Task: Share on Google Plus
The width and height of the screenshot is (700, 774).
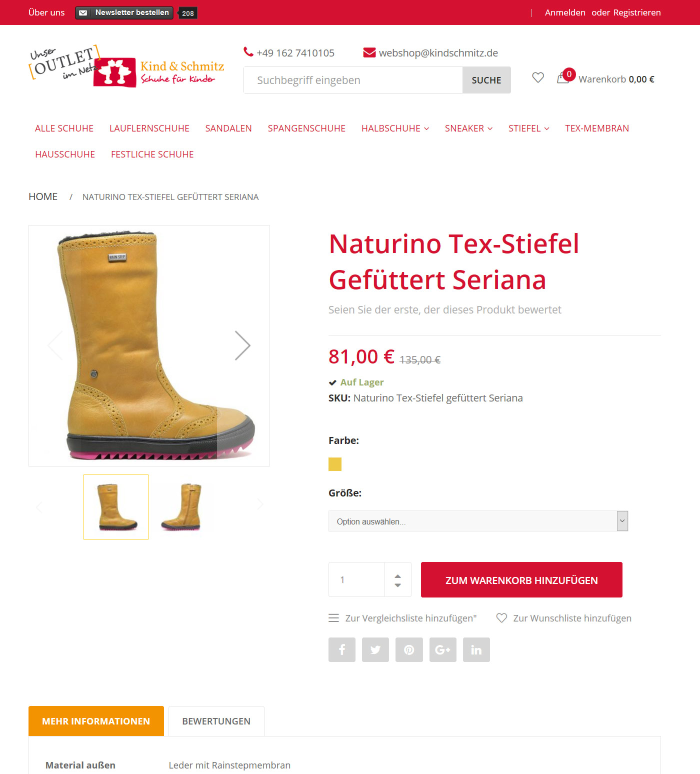Action: (443, 649)
